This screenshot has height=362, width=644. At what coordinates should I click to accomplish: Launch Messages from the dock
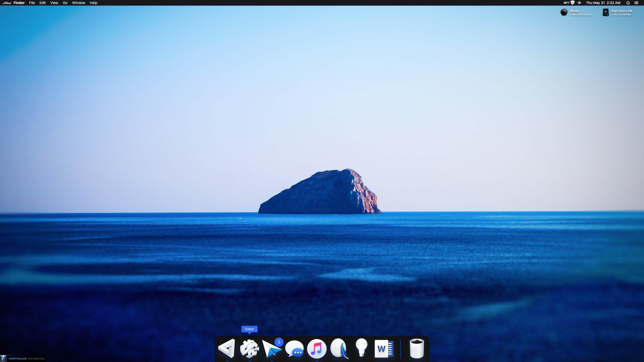pyautogui.click(x=294, y=349)
